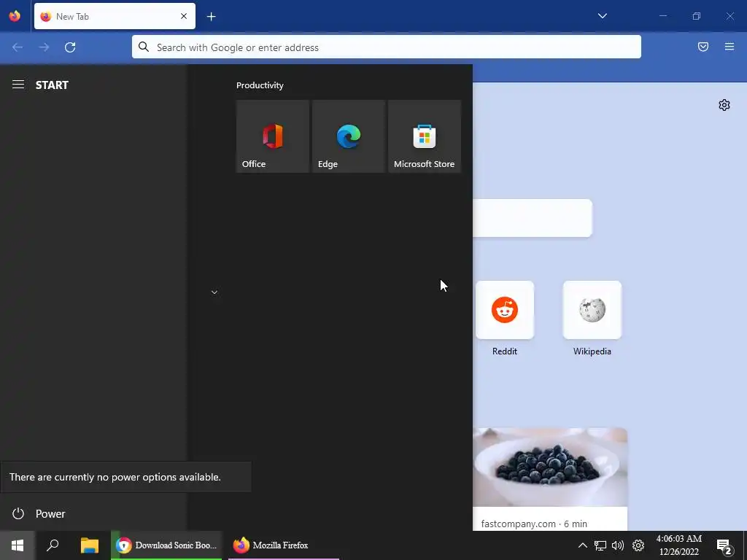This screenshot has width=747, height=560.
Task: Open the blueberries fastcompany.com story card
Action: pos(550,479)
